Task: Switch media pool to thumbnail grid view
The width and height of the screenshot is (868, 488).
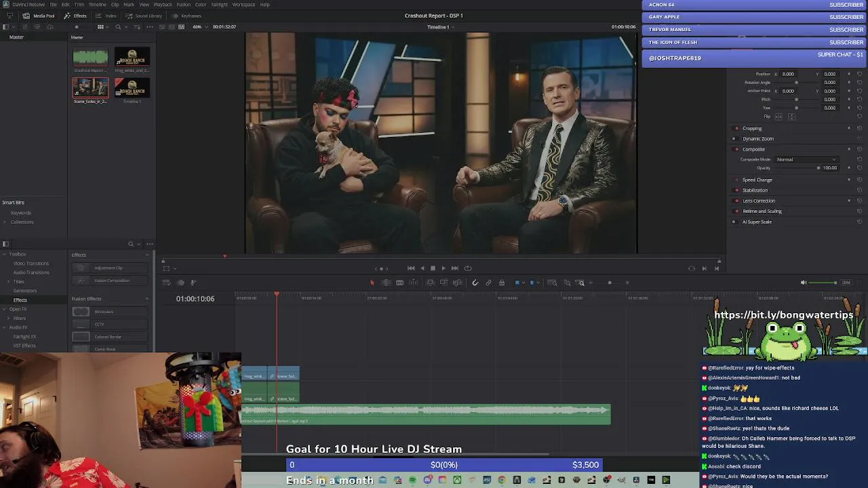Action: tap(100, 27)
